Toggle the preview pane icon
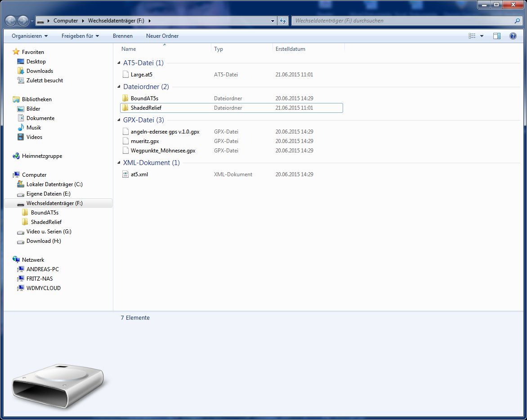Viewport: 527px width, 420px height. coord(496,36)
